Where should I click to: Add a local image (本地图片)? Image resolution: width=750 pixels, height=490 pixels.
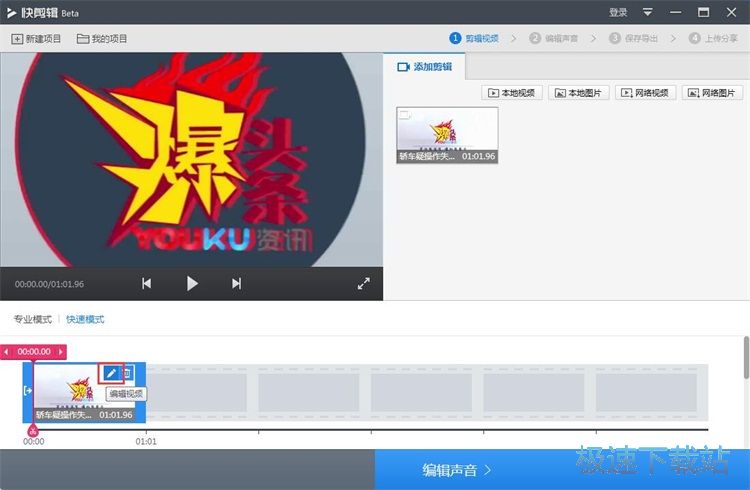pos(579,93)
